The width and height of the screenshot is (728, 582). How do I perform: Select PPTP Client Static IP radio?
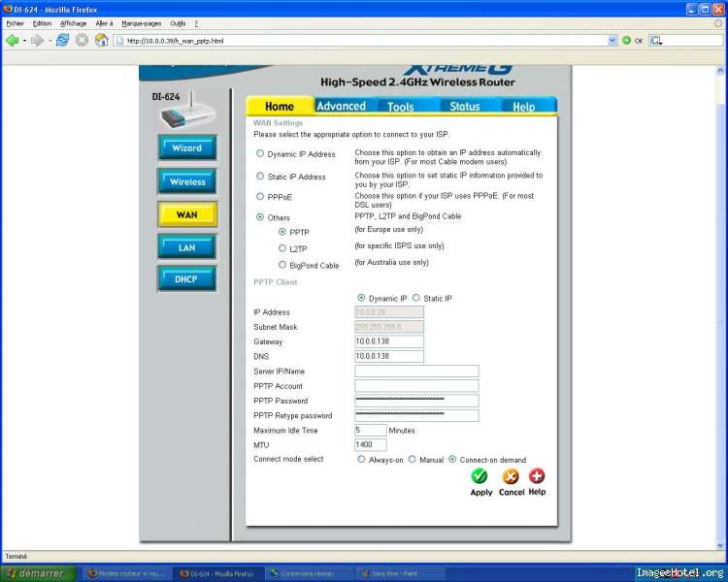tap(416, 298)
